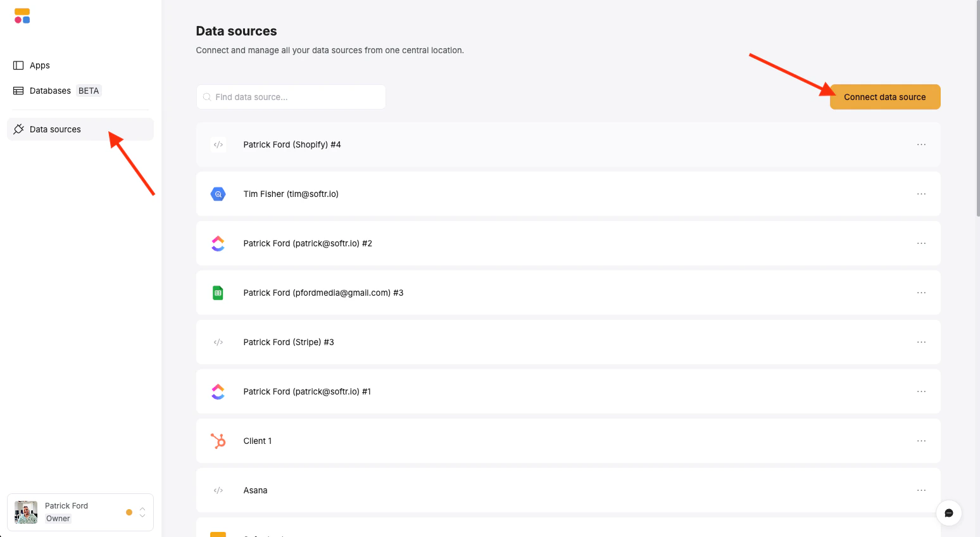Expand the Patrick Ford workspace switcher chevrons

142,512
